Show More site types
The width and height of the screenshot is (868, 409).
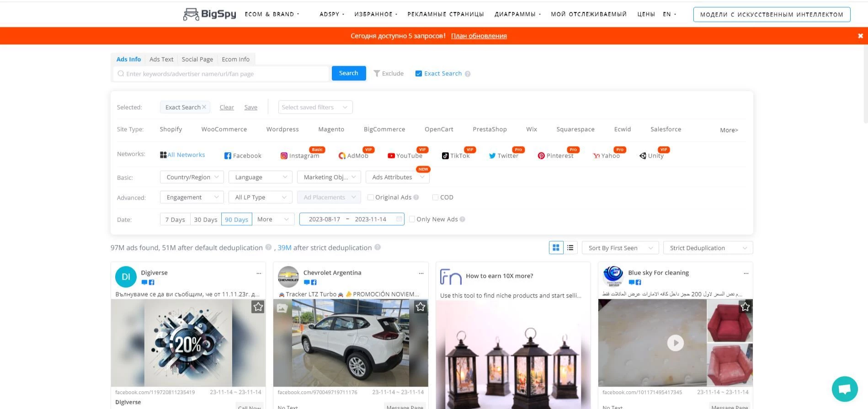tap(729, 130)
